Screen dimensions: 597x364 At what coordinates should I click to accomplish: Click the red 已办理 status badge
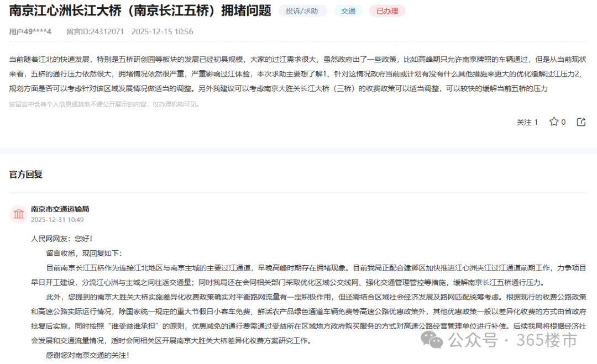(387, 10)
